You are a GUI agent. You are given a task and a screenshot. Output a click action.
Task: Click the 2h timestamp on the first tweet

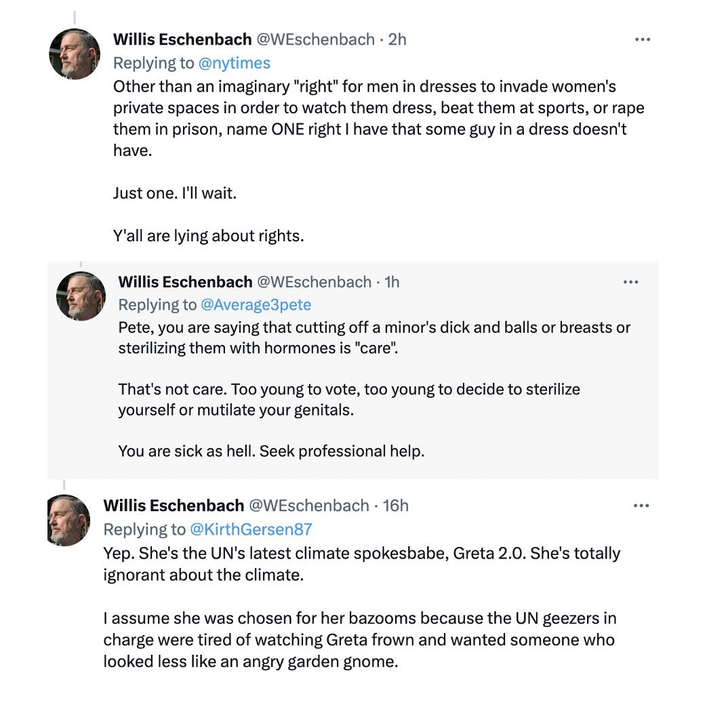(x=397, y=40)
